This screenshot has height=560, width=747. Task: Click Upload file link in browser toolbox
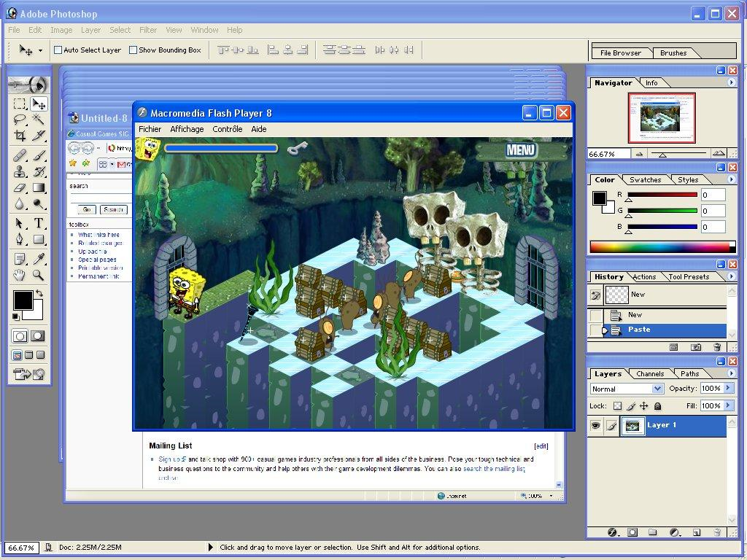(93, 252)
